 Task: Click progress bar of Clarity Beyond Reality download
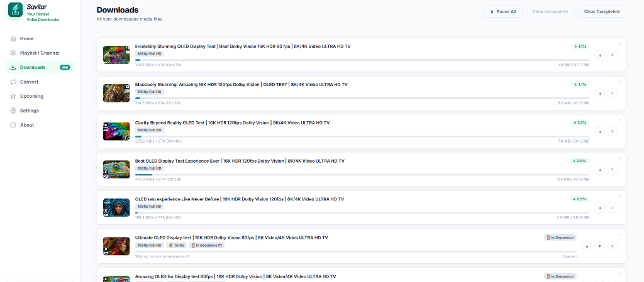pos(362,136)
